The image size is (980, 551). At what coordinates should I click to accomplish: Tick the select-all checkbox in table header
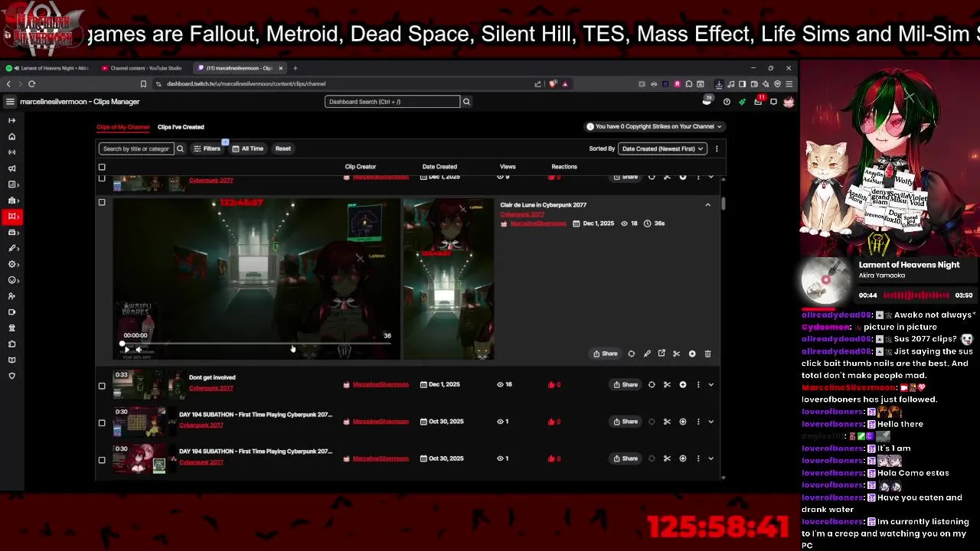pos(102,167)
